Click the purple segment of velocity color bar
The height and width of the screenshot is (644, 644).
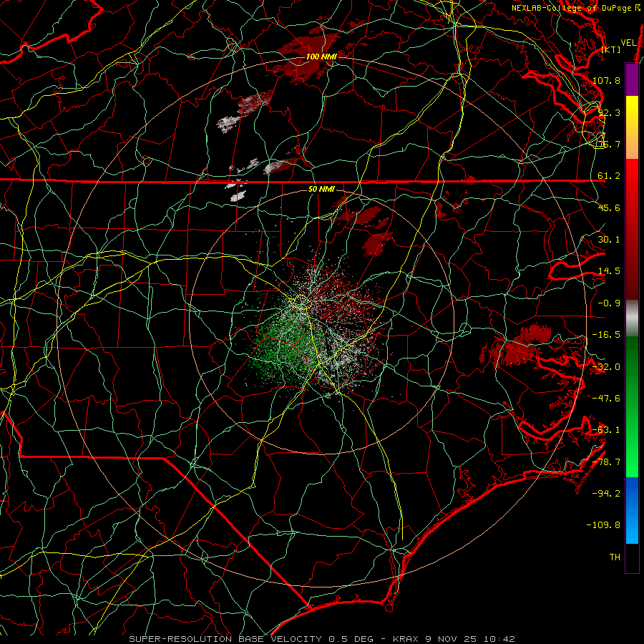632,80
